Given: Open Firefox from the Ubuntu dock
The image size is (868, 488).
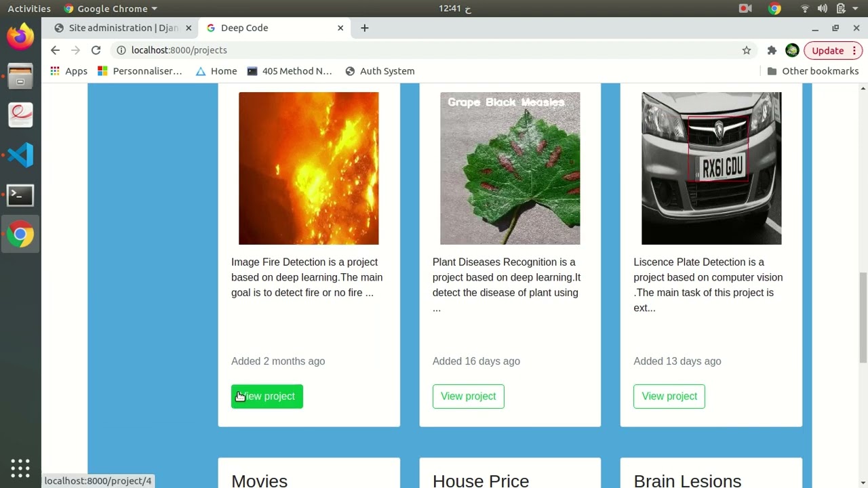Looking at the screenshot, I should (x=20, y=35).
